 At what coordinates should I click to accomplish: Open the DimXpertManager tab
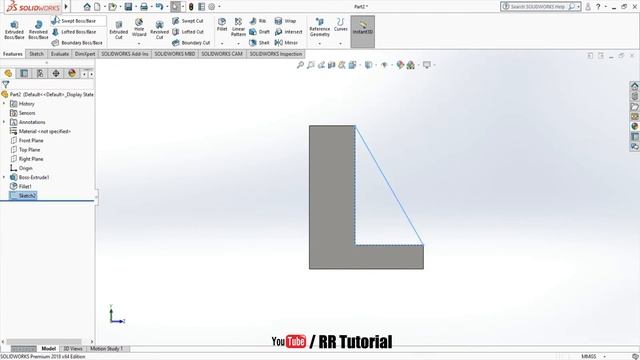[56, 73]
